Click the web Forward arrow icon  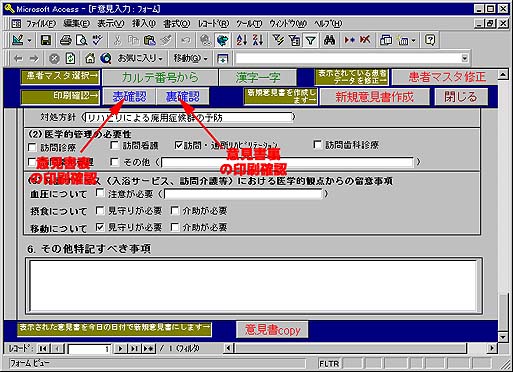(x=34, y=59)
